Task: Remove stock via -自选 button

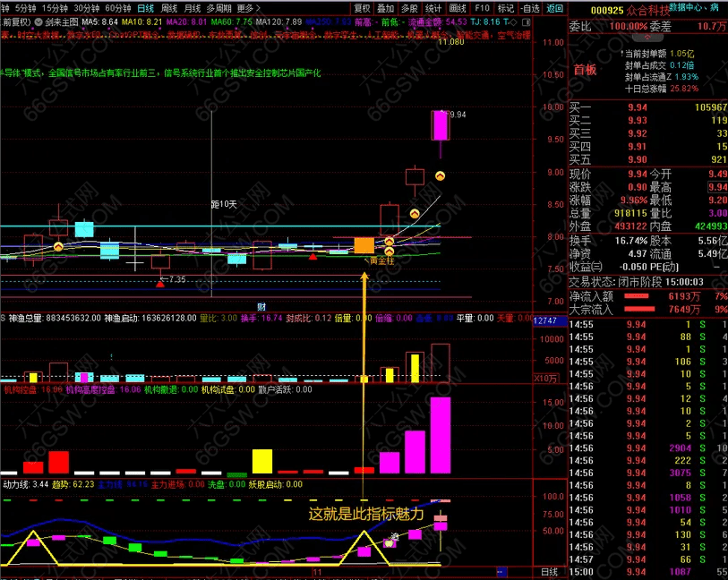Action: coord(530,8)
